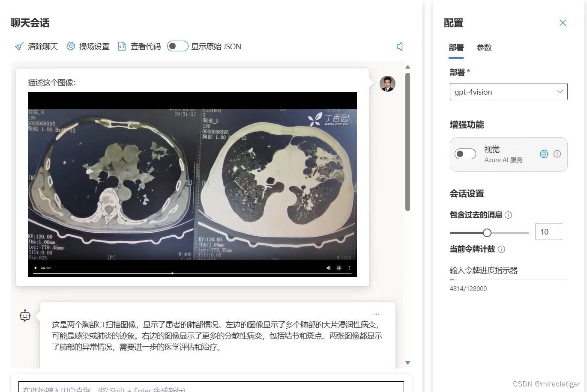
Task: Click the info icon next to 视觉
Action: 557,154
